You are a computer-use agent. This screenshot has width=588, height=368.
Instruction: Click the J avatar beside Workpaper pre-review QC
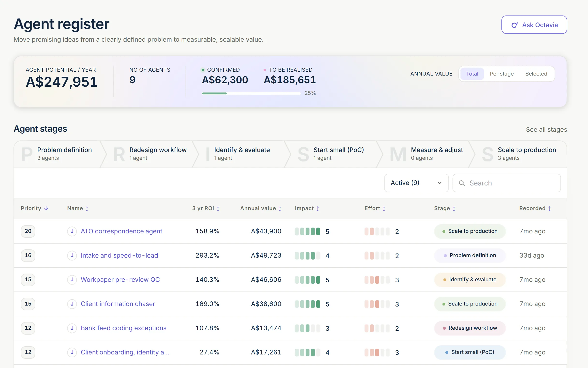72,280
